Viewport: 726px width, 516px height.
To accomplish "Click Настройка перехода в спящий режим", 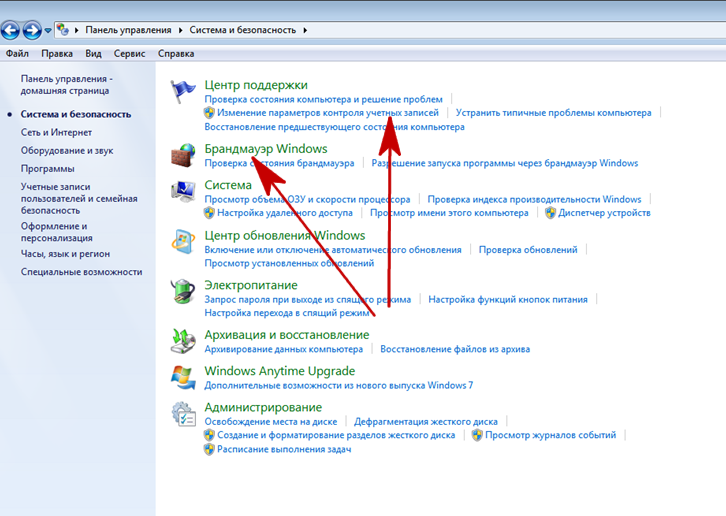I will (288, 313).
